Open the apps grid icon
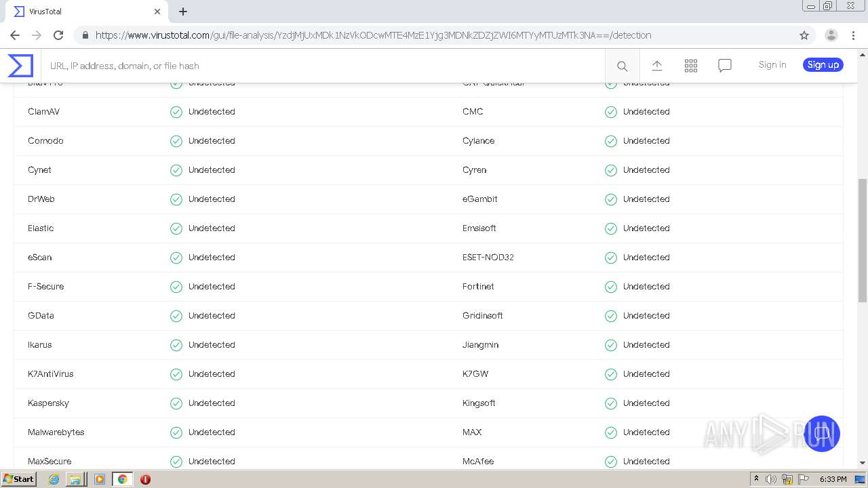The height and width of the screenshot is (488, 868). pyautogui.click(x=691, y=66)
